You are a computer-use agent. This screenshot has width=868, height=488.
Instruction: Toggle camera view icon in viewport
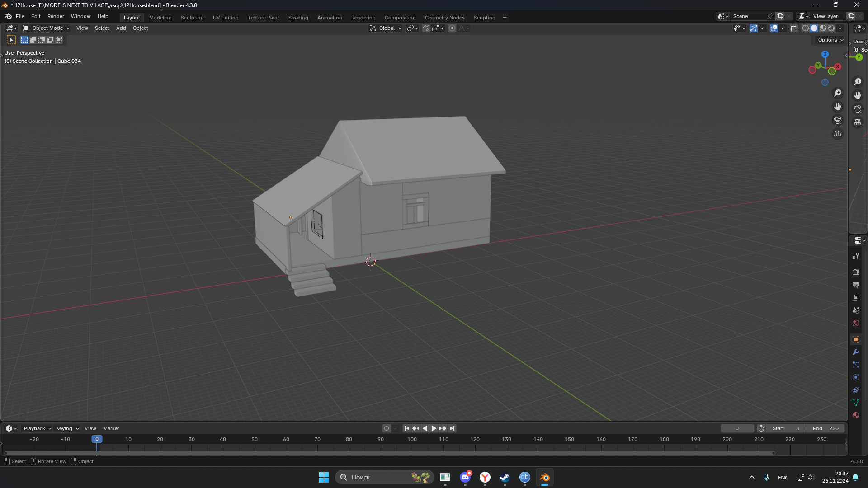coord(838,120)
